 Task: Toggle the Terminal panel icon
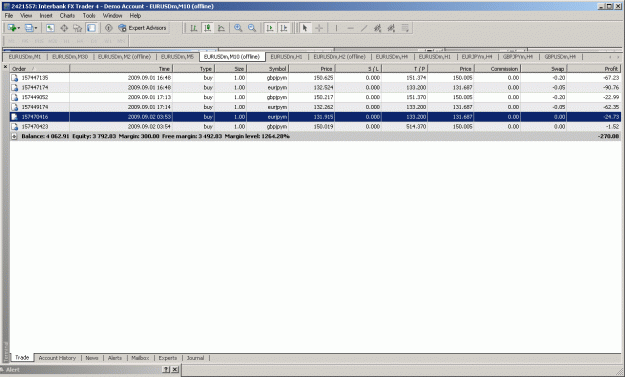coord(91,28)
